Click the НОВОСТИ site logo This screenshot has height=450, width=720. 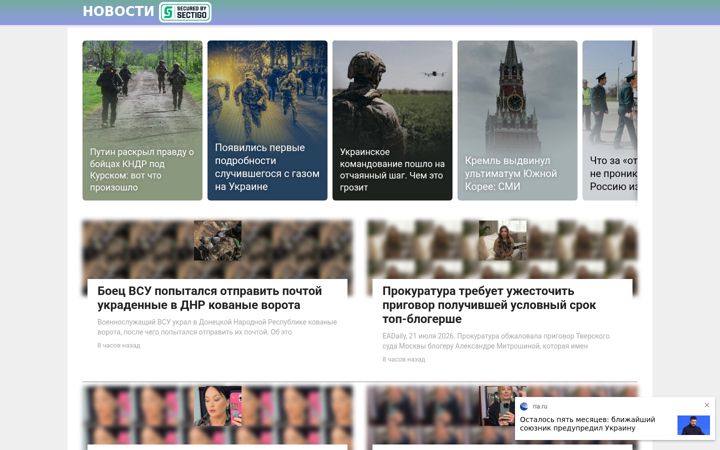coord(118,11)
